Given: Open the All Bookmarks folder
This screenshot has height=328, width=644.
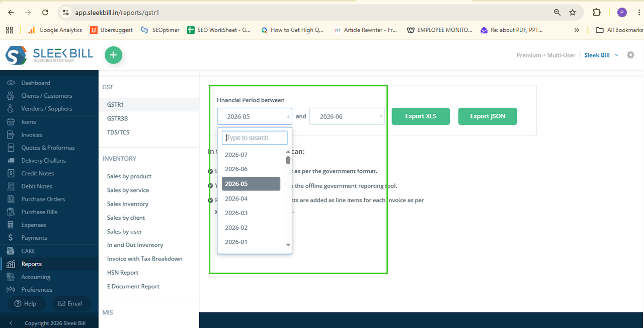Looking at the screenshot, I should click(619, 30).
